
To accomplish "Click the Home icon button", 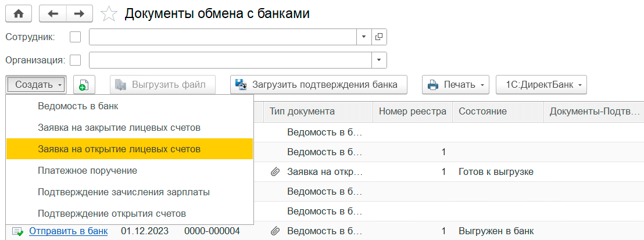I will click(x=19, y=13).
